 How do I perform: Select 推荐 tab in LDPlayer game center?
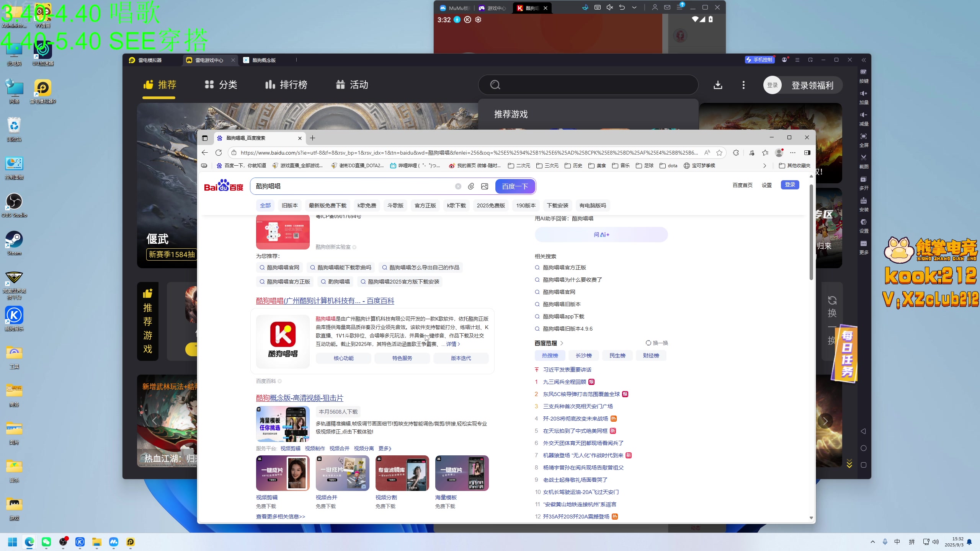tap(159, 85)
